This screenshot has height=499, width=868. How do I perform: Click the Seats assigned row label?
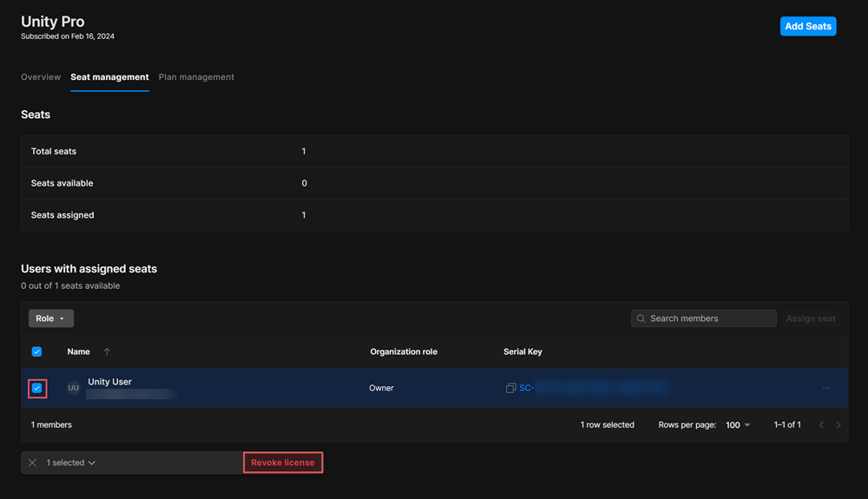[62, 214]
